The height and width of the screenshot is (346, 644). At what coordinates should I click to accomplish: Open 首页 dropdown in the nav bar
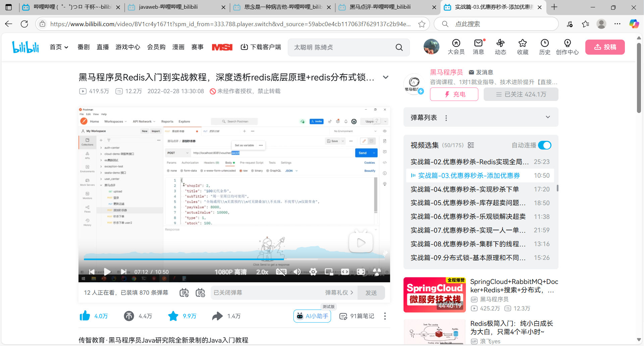click(x=59, y=47)
